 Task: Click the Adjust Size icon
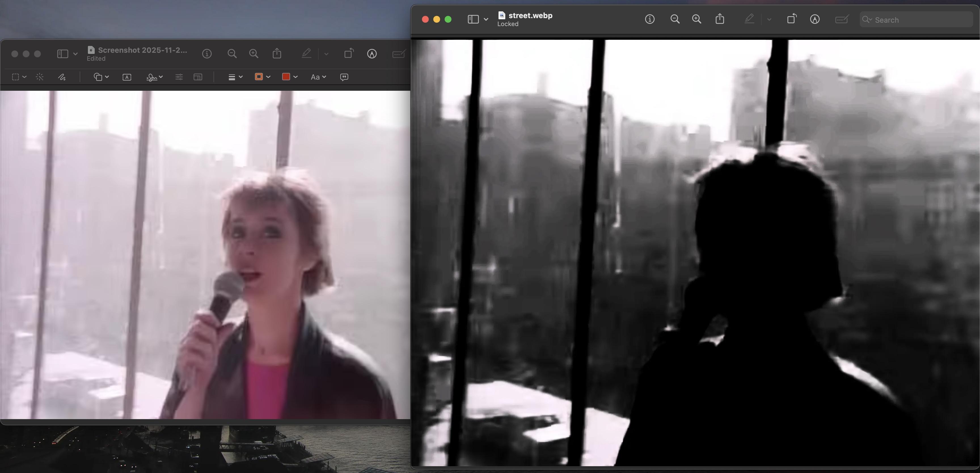click(198, 77)
